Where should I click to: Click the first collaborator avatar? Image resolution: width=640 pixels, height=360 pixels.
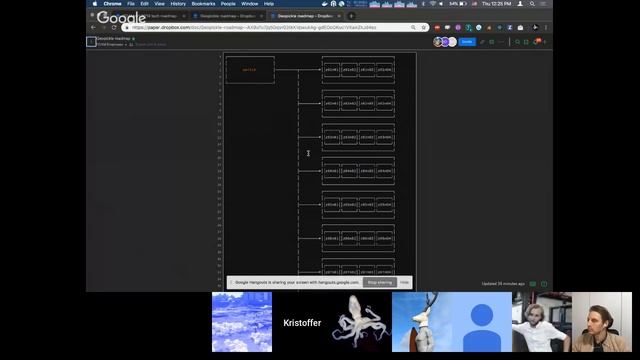click(438, 42)
